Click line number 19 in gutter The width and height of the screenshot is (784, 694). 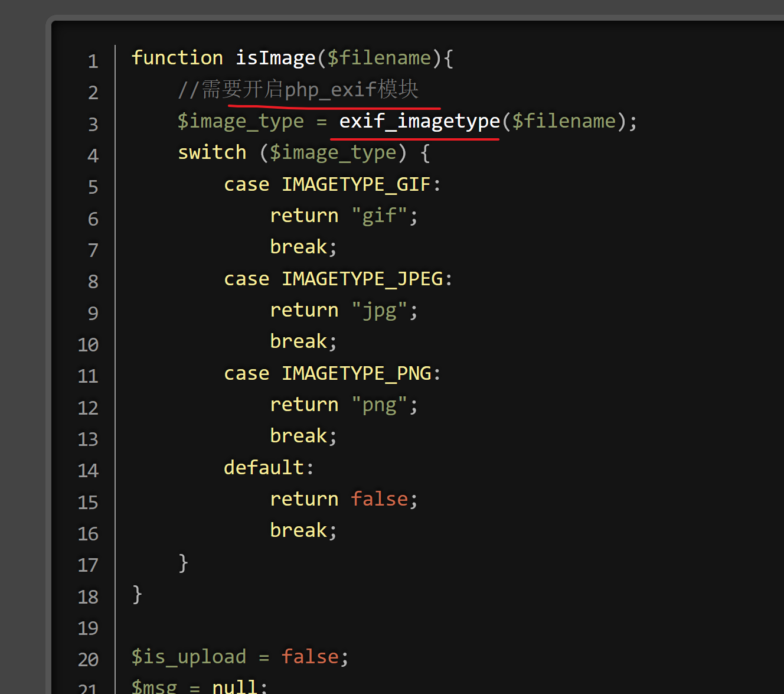tap(88, 628)
